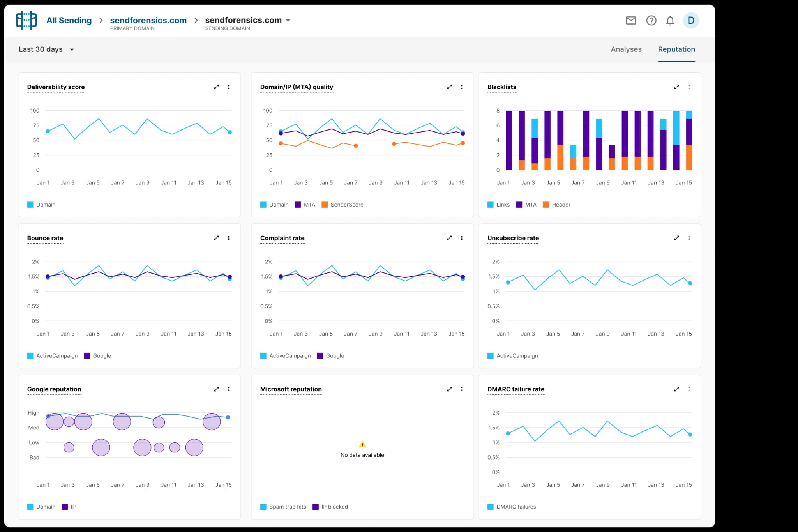The width and height of the screenshot is (798, 532).
Task: Open the sending domain dropdown arrow
Action: click(x=288, y=20)
